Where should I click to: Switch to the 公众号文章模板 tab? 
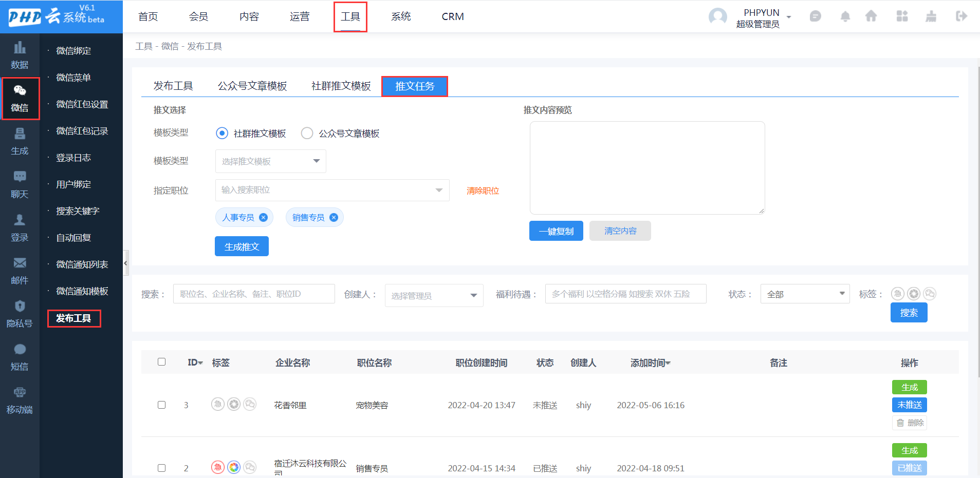[x=252, y=86]
